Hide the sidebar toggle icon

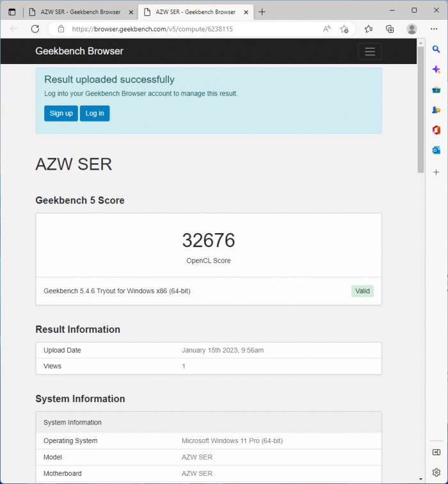click(436, 452)
